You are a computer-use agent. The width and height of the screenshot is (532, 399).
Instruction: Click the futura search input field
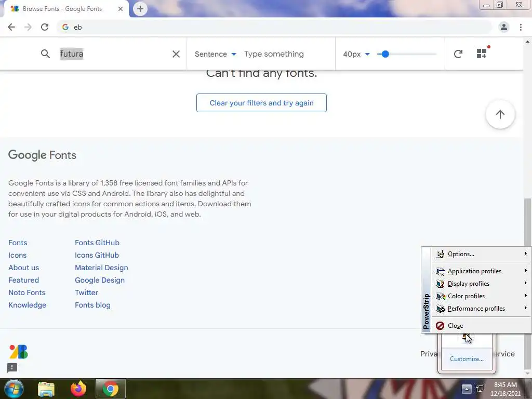pos(114,54)
